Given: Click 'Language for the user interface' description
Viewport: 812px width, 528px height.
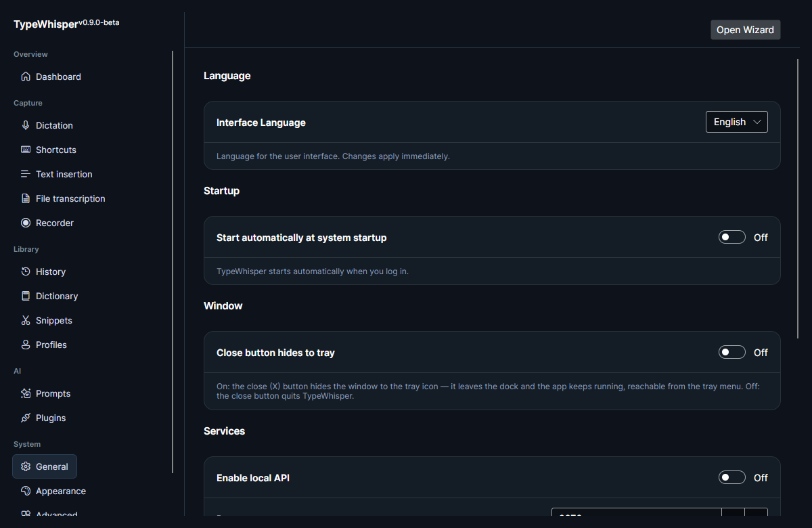Looking at the screenshot, I should pyautogui.click(x=333, y=156).
